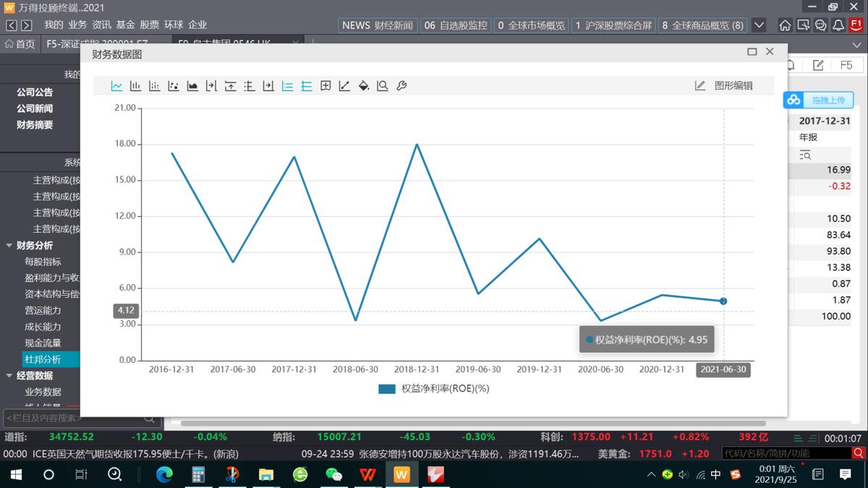Screen dimensions: 868x488
Task: Open WeChat from the Windows taskbar
Action: (x=333, y=474)
